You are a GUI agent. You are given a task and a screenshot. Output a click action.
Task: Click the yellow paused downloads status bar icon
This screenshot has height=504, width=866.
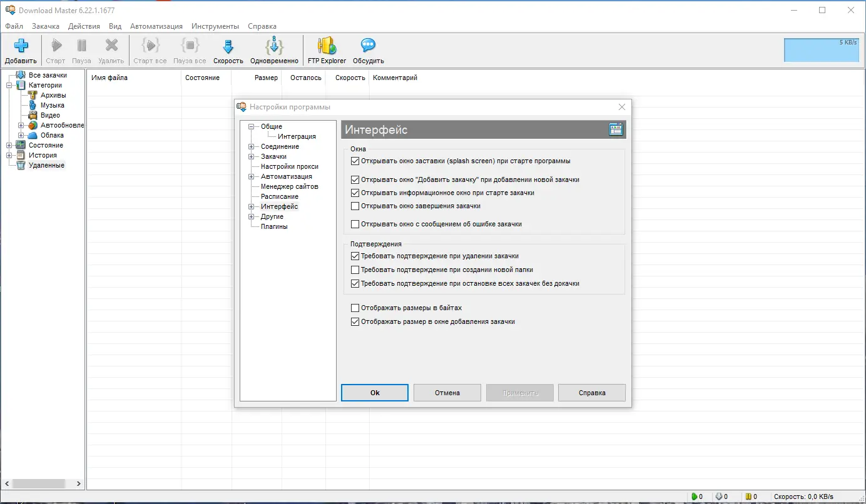pyautogui.click(x=748, y=496)
